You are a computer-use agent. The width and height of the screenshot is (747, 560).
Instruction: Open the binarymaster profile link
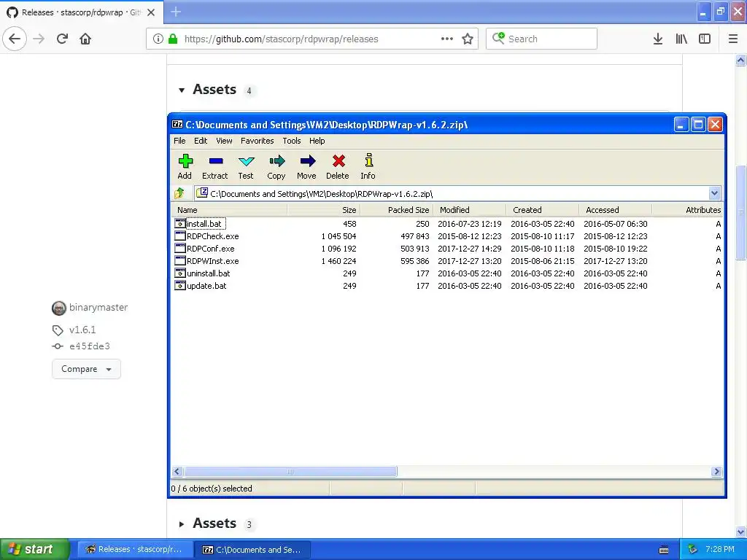pyautogui.click(x=98, y=307)
